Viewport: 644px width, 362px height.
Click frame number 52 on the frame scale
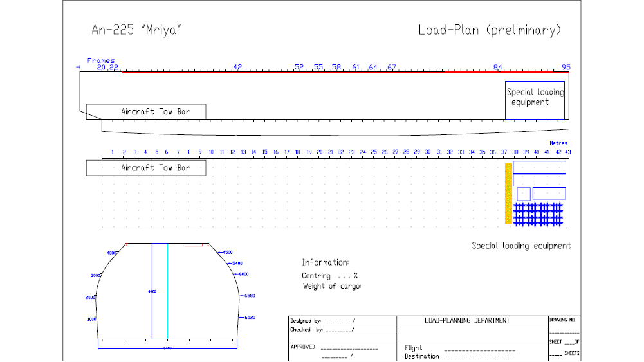[x=299, y=67]
